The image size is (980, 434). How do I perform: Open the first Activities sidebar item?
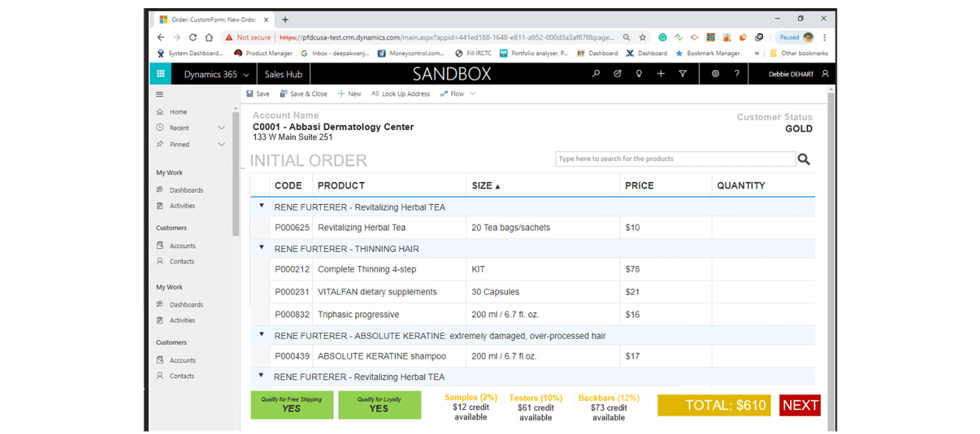(176, 206)
